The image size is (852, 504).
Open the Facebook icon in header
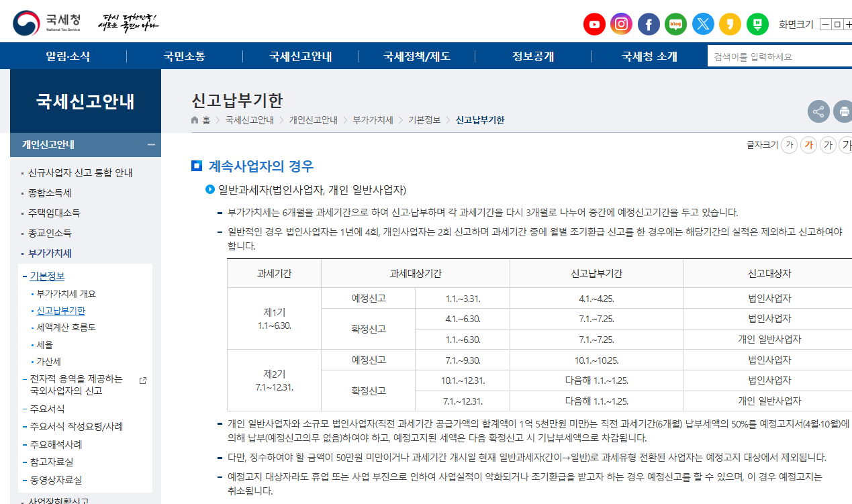pos(649,24)
